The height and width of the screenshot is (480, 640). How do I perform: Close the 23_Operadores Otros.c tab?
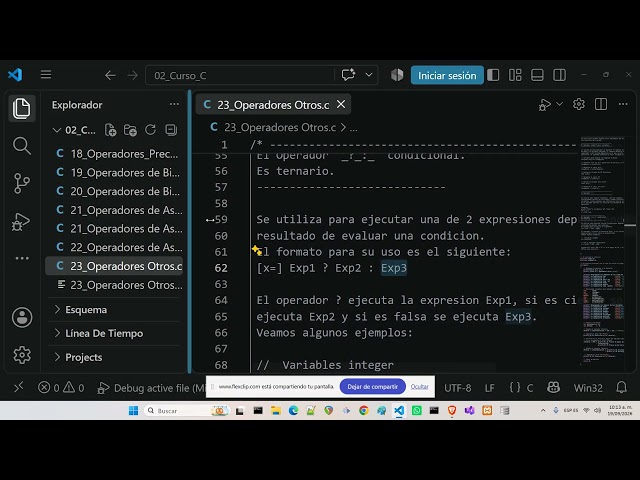(x=341, y=105)
